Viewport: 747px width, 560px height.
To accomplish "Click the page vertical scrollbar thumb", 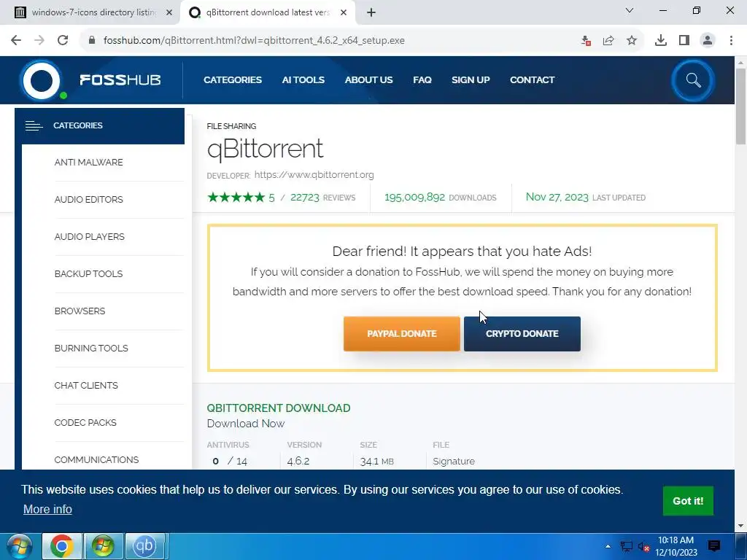I will pyautogui.click(x=741, y=106).
